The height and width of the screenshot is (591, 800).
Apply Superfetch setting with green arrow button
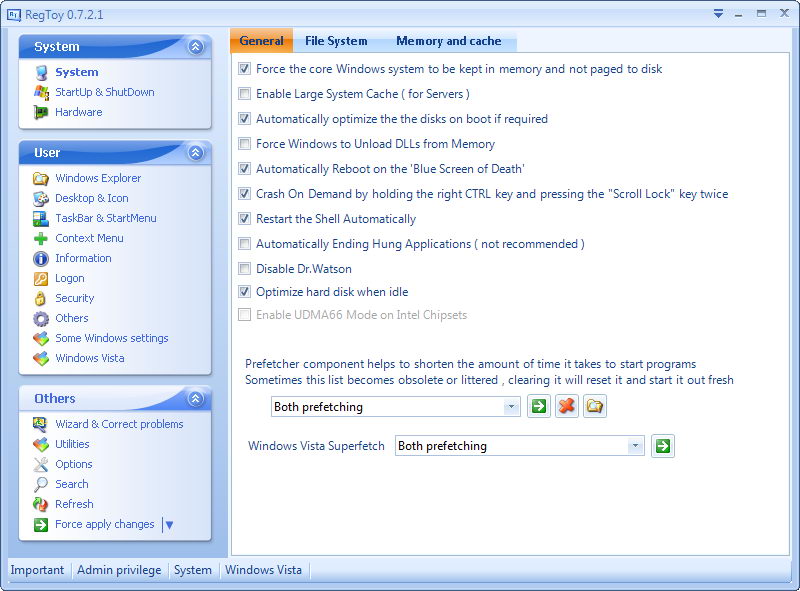point(663,446)
